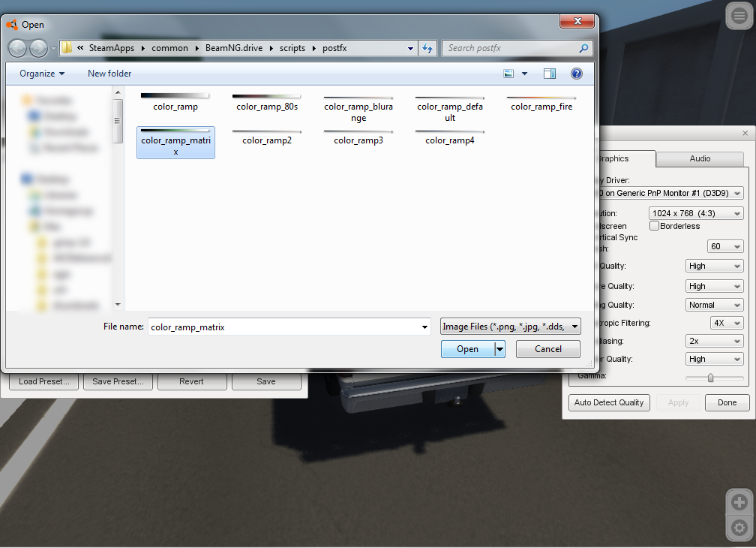This screenshot has width=756, height=548.
Task: Click the Gamma slider handle
Action: coord(710,378)
